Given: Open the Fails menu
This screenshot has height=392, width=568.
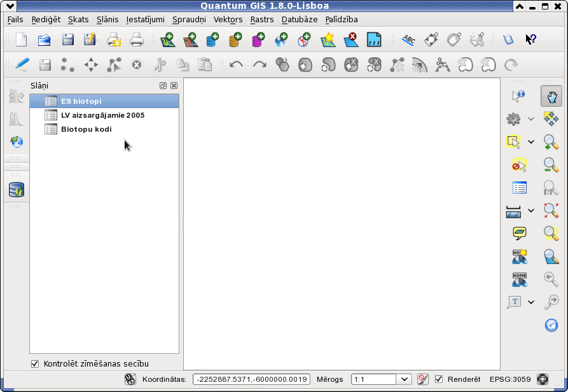Looking at the screenshot, I should click(x=15, y=20).
